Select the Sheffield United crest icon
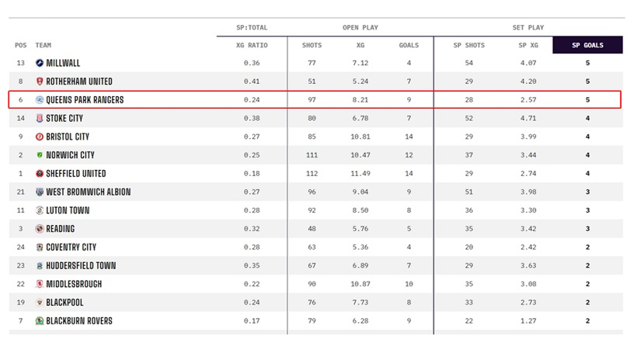644x353 pixels. pos(40,174)
